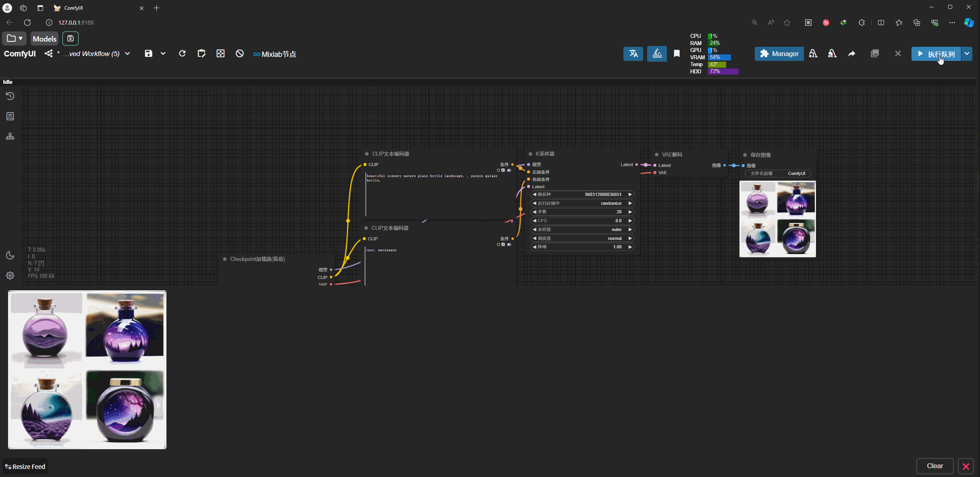Open the model tree sidebar icon
The image size is (980, 477).
[10, 136]
